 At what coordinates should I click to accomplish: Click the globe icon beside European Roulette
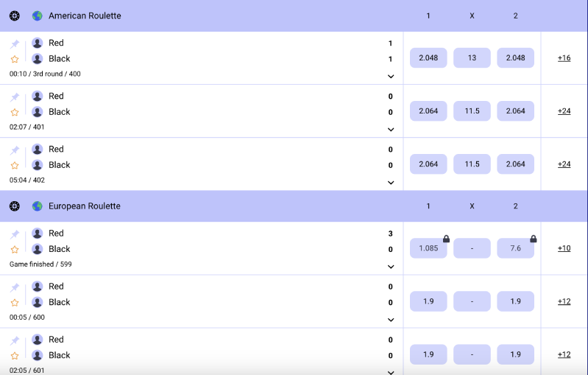[38, 206]
